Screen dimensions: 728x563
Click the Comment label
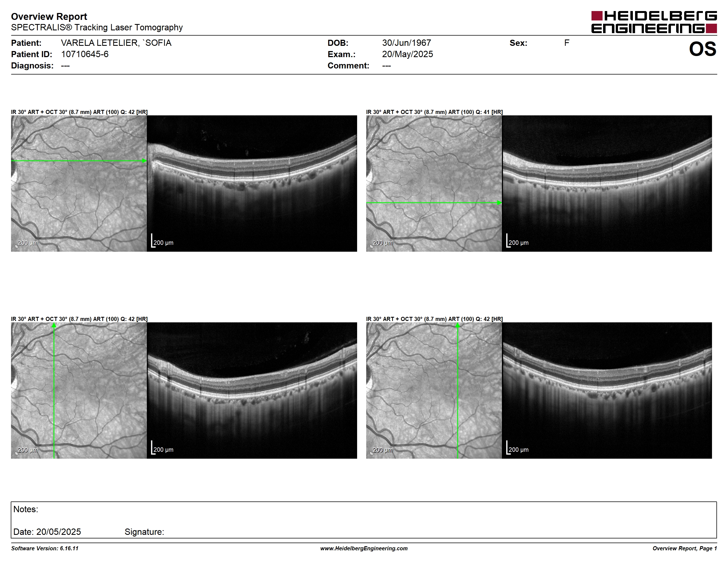(x=348, y=65)
